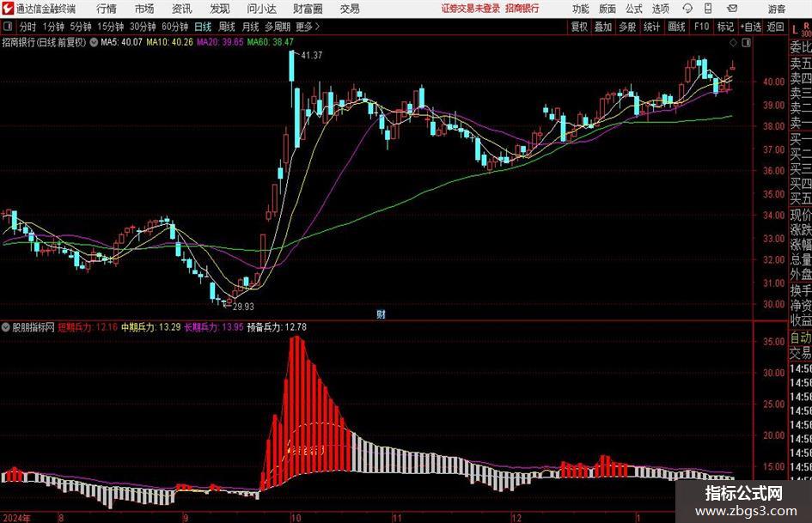Click the 自动 label in right panel

tap(801, 338)
